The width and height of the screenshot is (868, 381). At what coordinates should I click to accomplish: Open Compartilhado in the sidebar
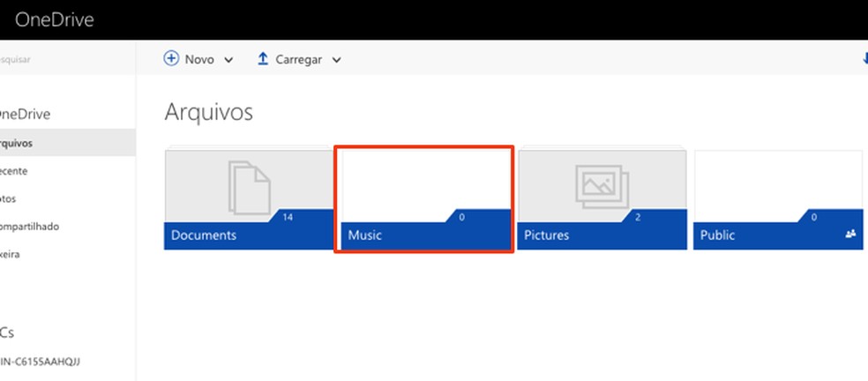tap(29, 227)
